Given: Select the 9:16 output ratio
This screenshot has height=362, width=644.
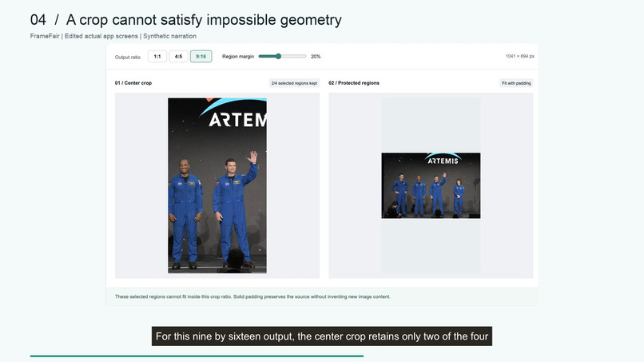Looking at the screenshot, I should pos(201,56).
